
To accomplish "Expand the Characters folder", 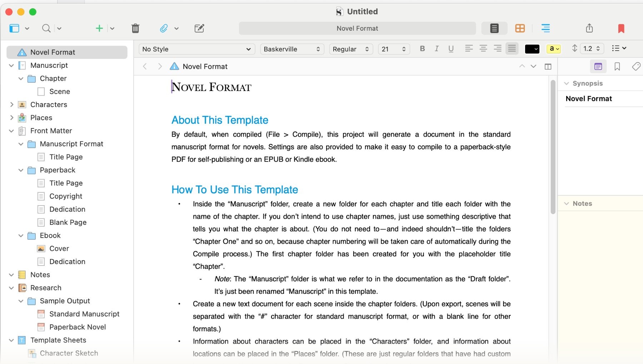I will (11, 104).
